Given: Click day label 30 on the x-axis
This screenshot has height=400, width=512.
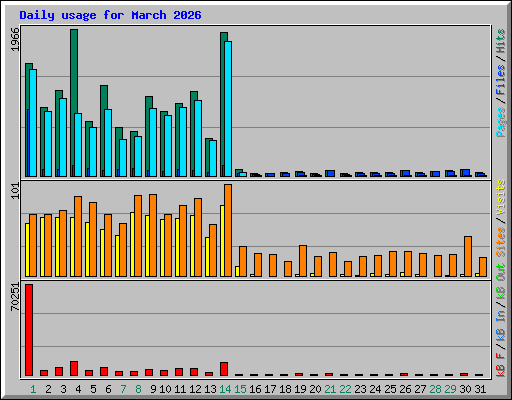Looking at the screenshot, I should 465,389.
